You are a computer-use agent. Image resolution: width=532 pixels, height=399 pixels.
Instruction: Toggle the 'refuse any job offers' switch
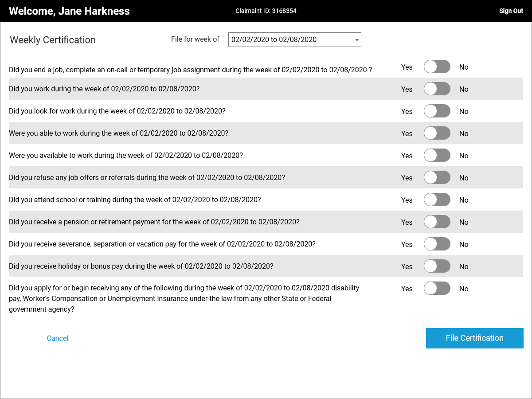coord(437,178)
